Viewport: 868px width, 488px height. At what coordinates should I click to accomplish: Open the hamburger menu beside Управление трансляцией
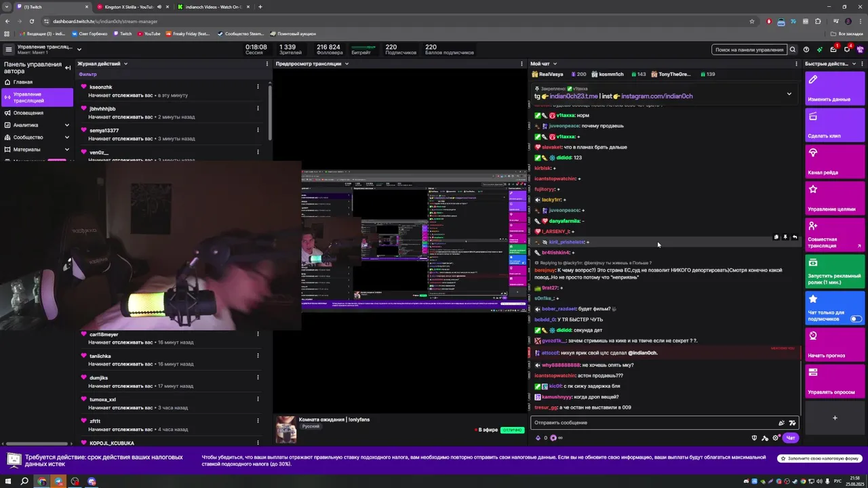point(8,49)
